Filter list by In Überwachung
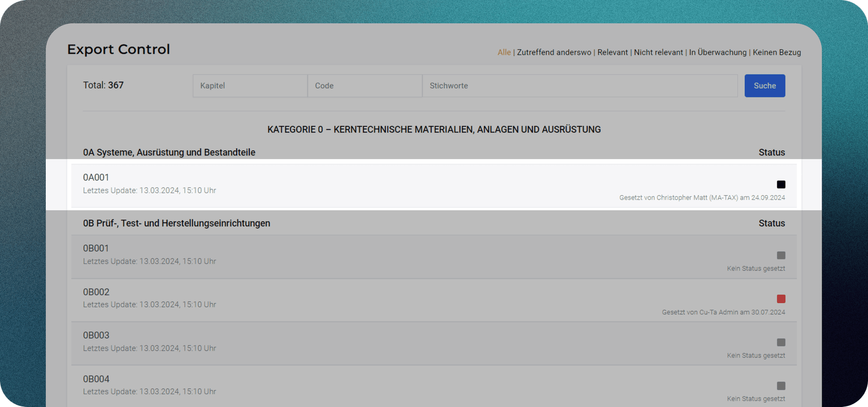This screenshot has height=407, width=868. coord(719,52)
